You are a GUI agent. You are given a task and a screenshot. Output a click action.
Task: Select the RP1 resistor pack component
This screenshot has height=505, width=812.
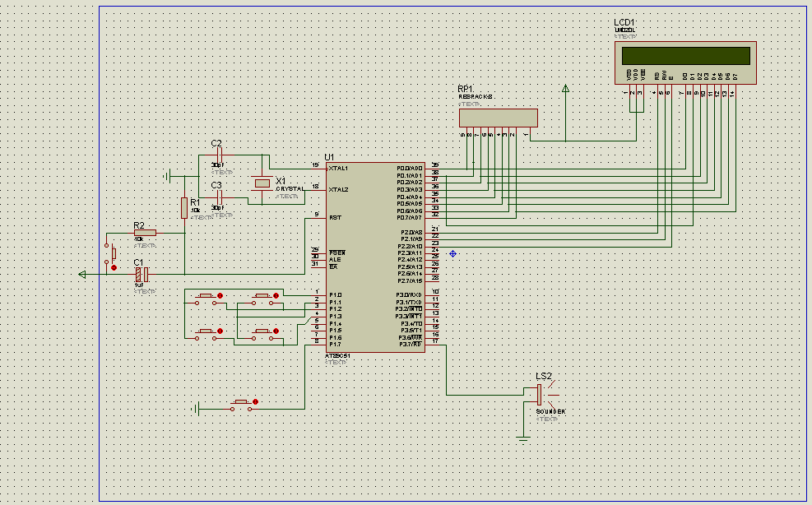point(498,118)
